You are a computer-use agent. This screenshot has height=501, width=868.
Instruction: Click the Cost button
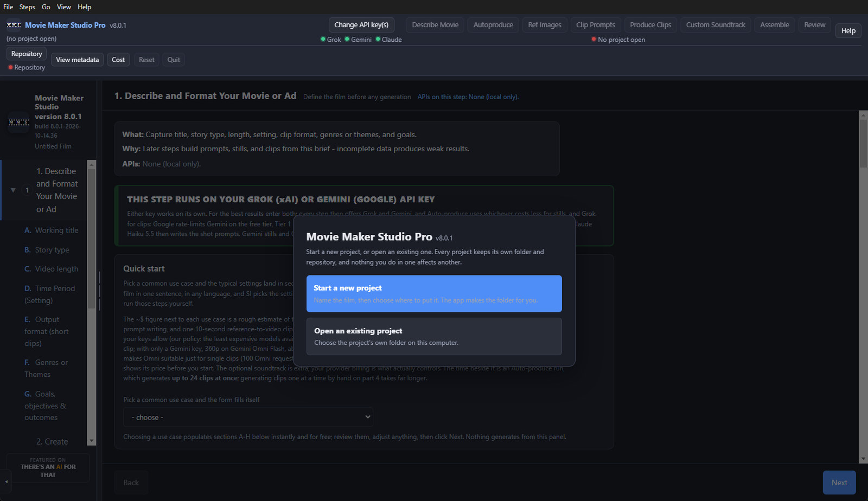coord(118,60)
